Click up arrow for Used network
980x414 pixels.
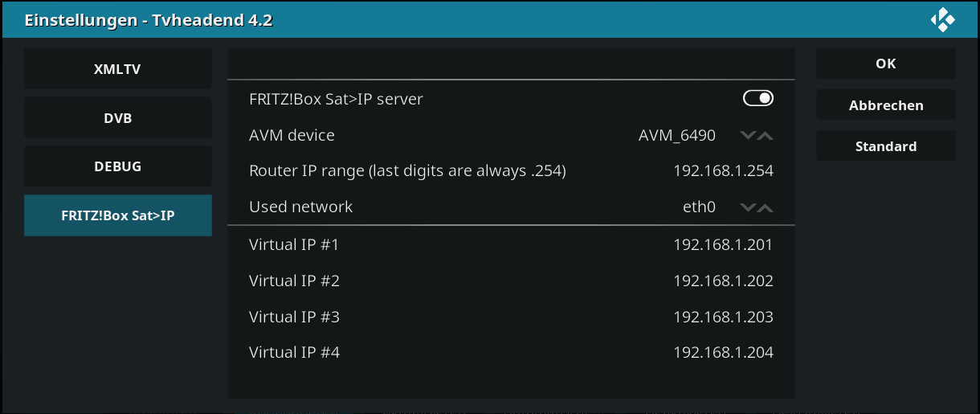coord(766,207)
